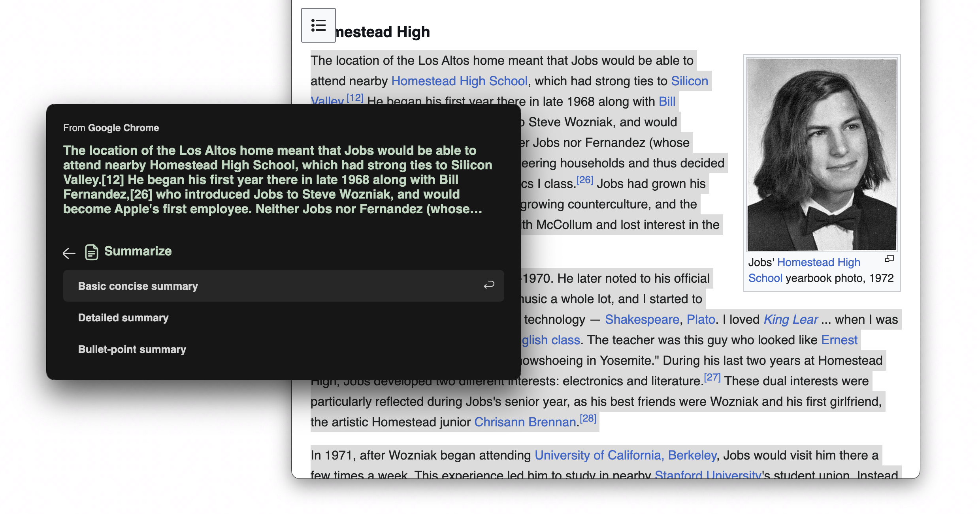Pick Bullet-point summary option
Image resolution: width=980 pixels, height=514 pixels.
coord(283,349)
